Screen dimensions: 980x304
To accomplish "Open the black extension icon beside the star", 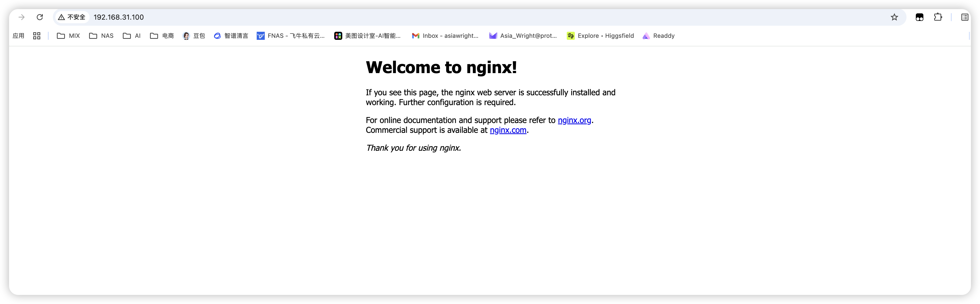I will (x=920, y=17).
